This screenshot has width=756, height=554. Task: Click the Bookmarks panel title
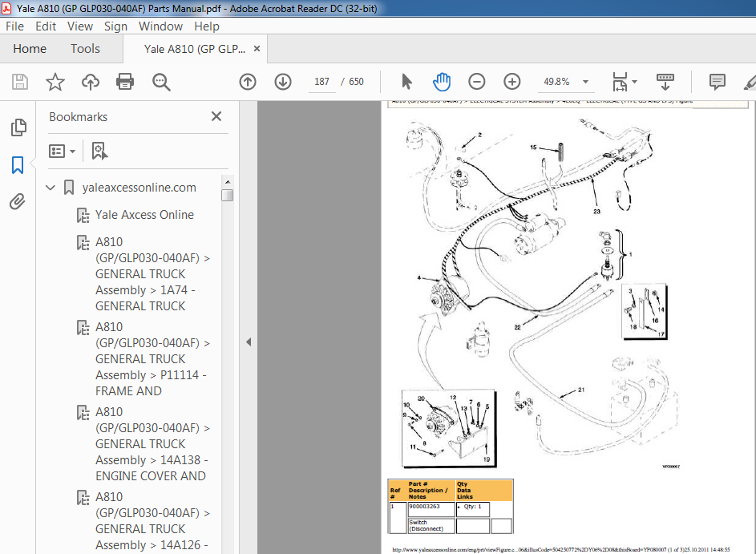78,117
